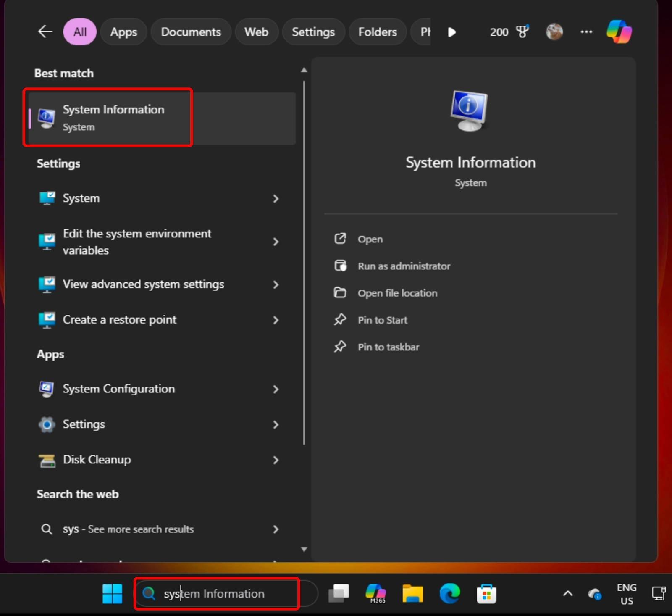Launch Microsoft Edge from the taskbar
672x616 pixels.
pyautogui.click(x=449, y=594)
